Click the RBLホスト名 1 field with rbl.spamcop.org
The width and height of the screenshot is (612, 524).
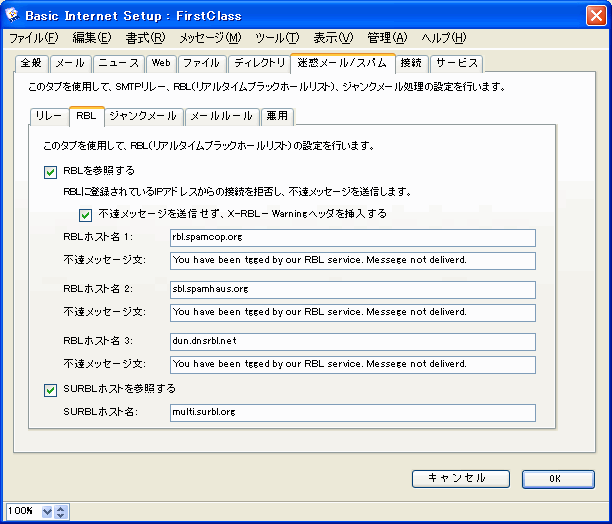352,237
